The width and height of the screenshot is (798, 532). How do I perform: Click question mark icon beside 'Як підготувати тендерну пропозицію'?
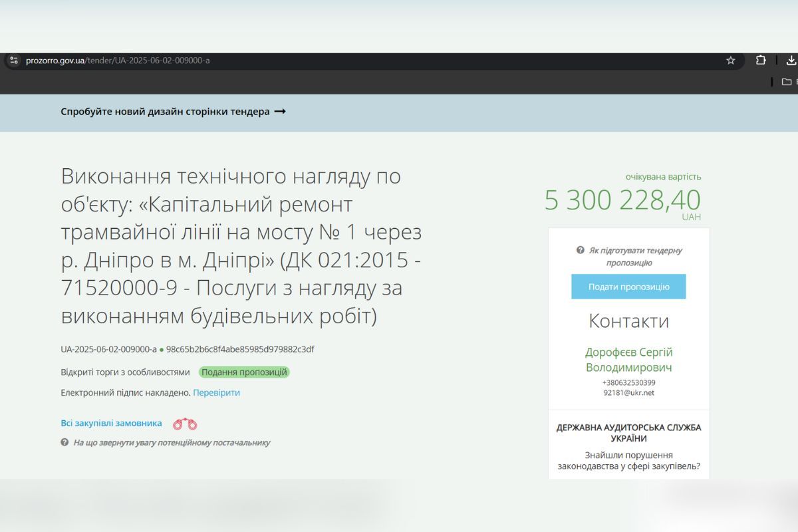click(x=580, y=251)
